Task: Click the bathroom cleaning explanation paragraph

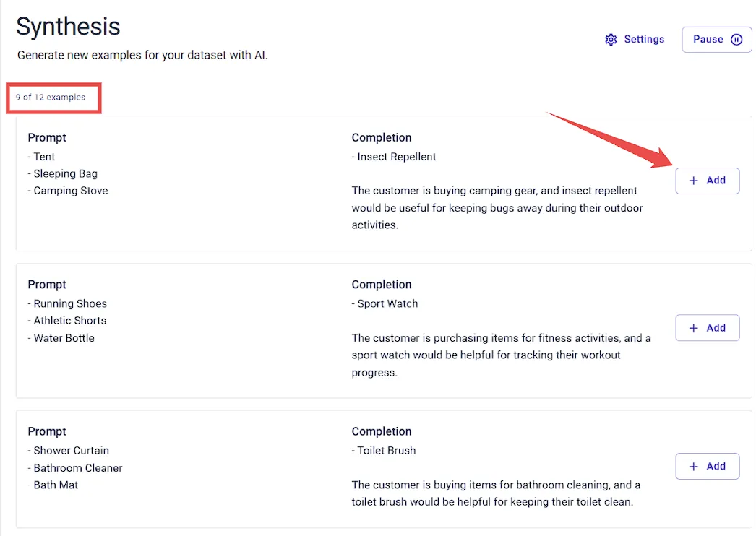Action: pos(496,493)
